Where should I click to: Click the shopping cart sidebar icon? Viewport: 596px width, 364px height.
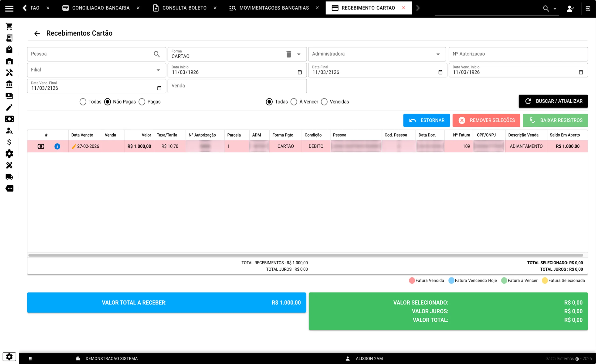point(9,26)
